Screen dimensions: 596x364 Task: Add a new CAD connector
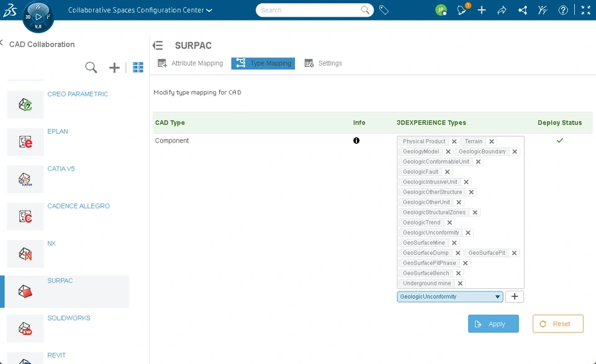pyautogui.click(x=114, y=68)
